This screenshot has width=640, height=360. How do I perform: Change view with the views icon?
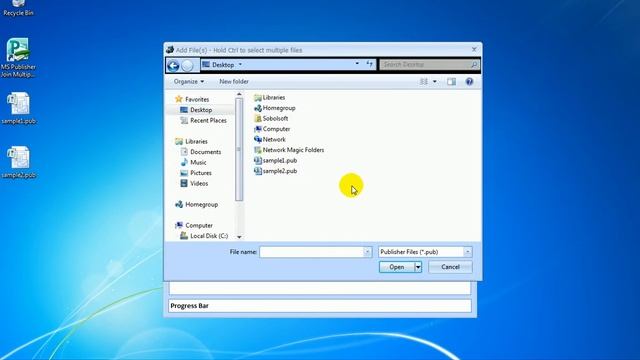(x=424, y=82)
